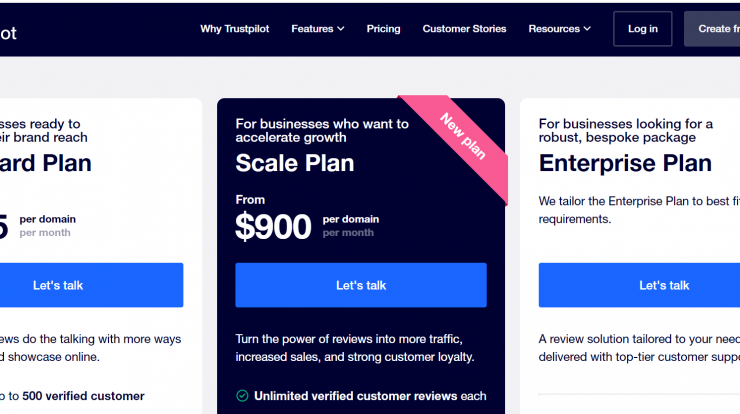Open Customer Stories in the navigation
The height and width of the screenshot is (414, 740).
pyautogui.click(x=464, y=29)
